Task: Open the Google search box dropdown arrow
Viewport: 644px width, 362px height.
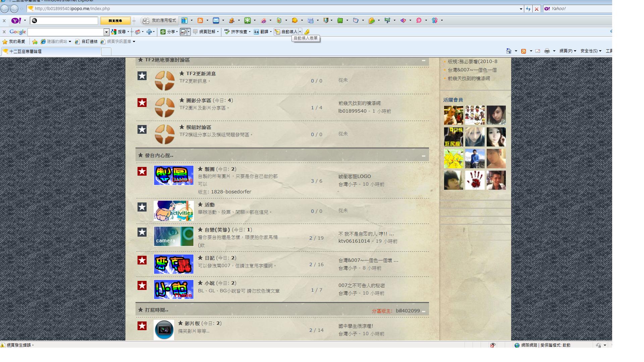Action: pos(106,32)
